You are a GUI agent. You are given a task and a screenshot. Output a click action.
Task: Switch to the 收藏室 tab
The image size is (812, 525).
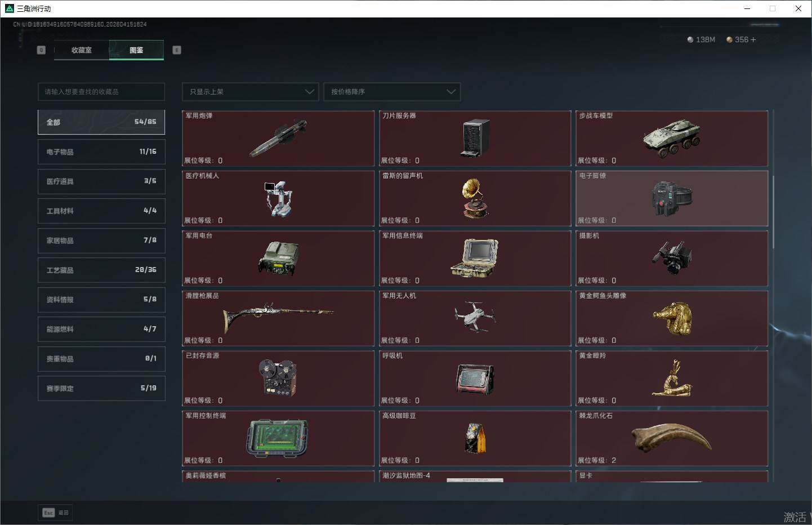tap(81, 50)
